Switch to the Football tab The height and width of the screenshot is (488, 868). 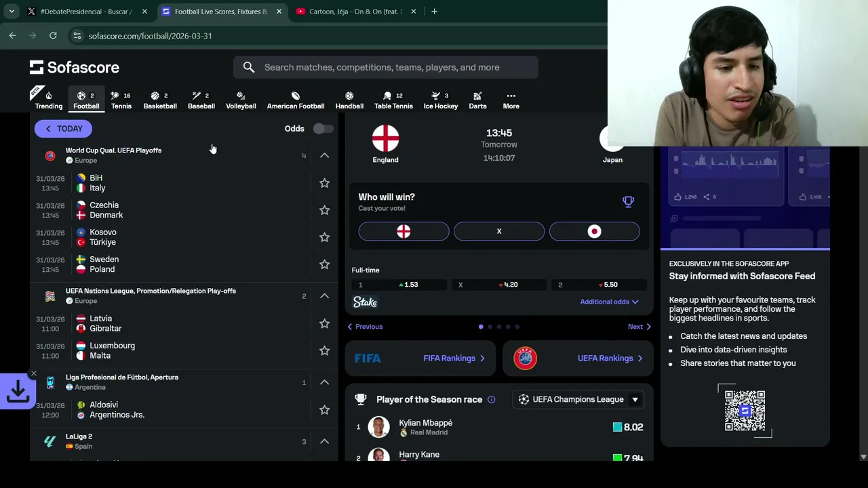tap(86, 100)
